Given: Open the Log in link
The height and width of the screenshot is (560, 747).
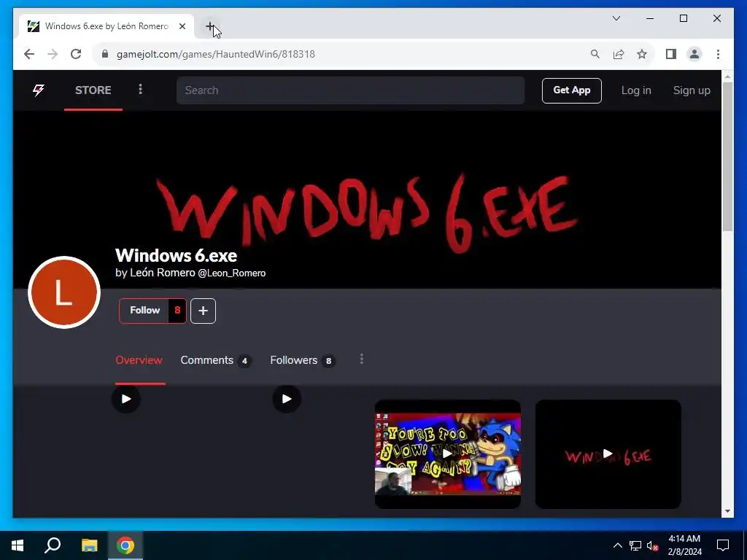Looking at the screenshot, I should (x=636, y=90).
